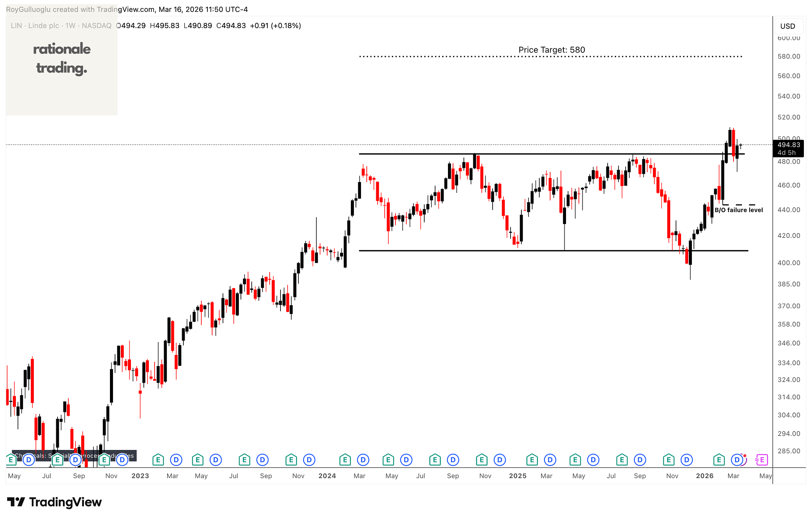
Task: Click the 2025 label on the time axis
Action: (517, 476)
